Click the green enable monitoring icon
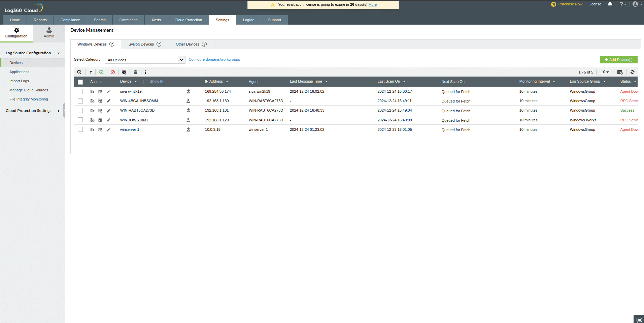Screen dimensions: 644x323 point(101,72)
